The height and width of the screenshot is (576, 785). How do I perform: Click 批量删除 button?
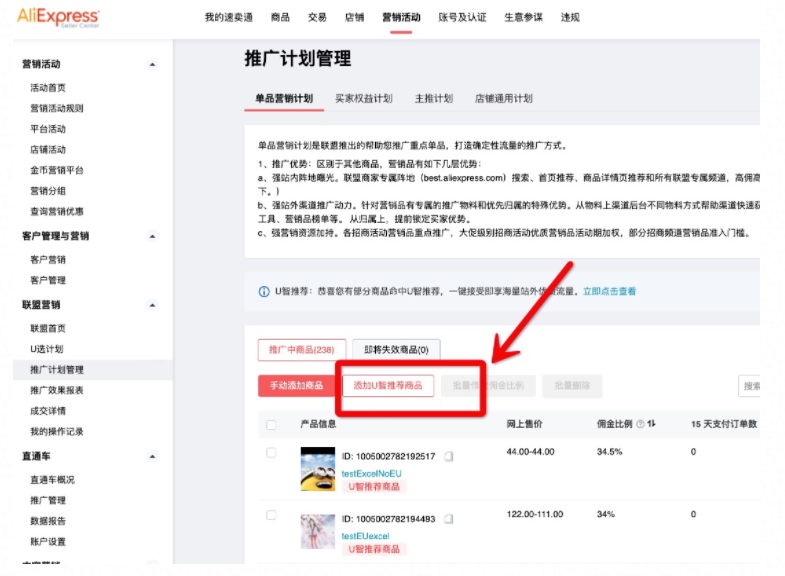pos(572,386)
